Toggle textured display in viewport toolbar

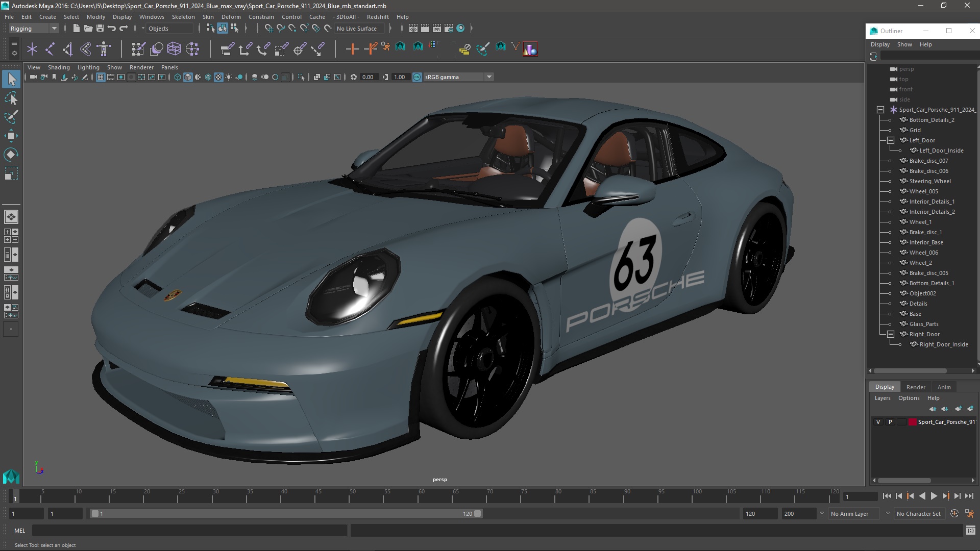point(218,77)
